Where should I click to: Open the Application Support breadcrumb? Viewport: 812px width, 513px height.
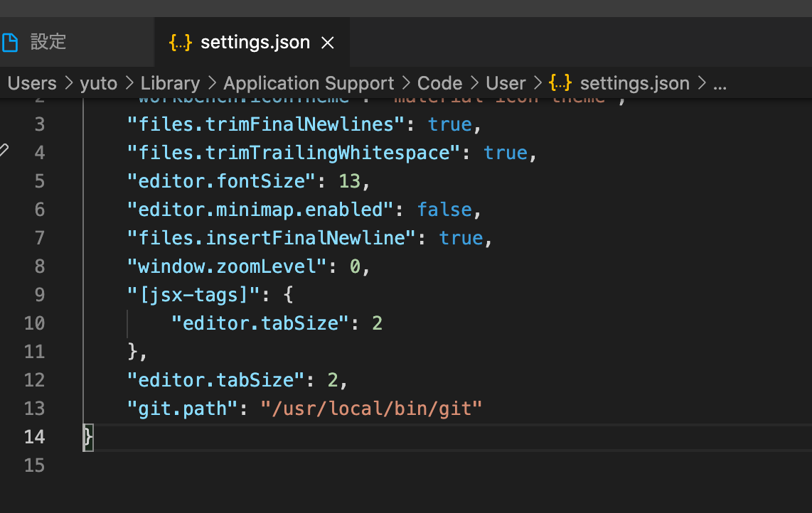[x=309, y=83]
